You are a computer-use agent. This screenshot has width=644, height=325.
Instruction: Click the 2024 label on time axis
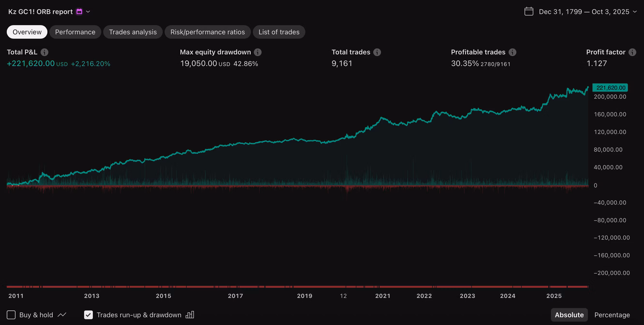[508, 296]
